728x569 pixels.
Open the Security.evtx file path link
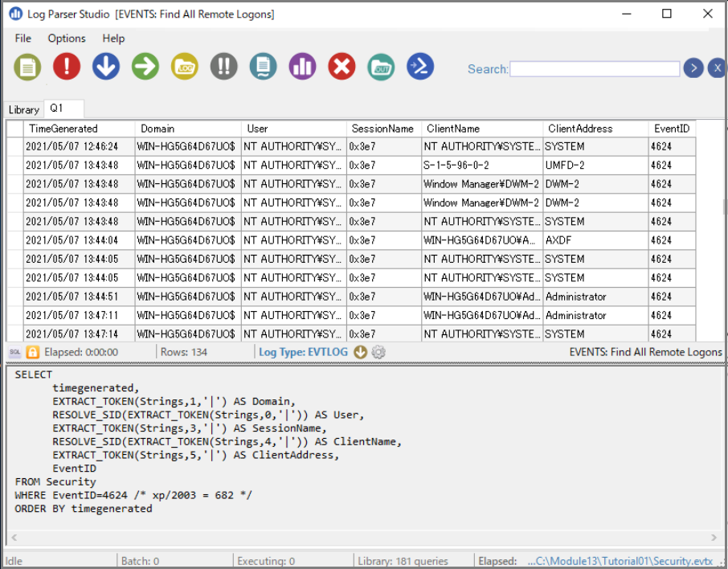[x=620, y=561]
